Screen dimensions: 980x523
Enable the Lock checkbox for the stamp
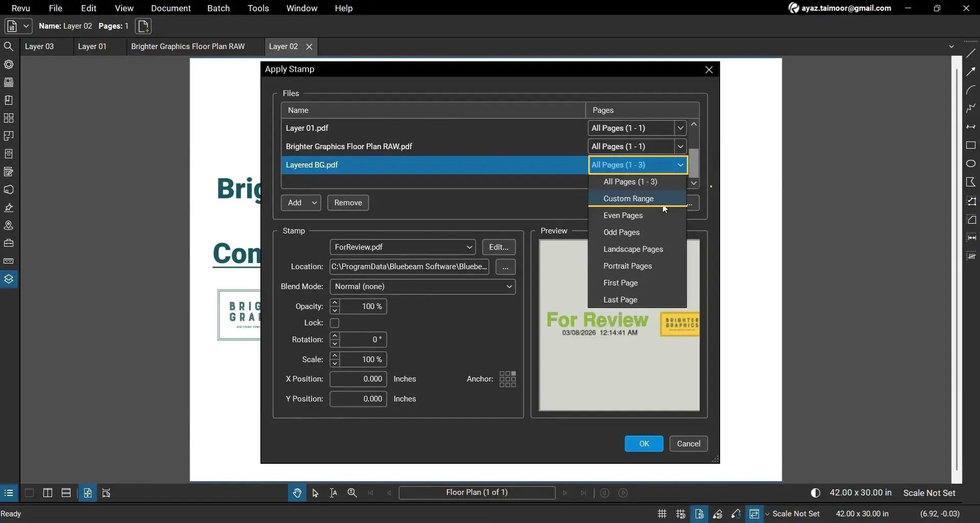coord(334,323)
